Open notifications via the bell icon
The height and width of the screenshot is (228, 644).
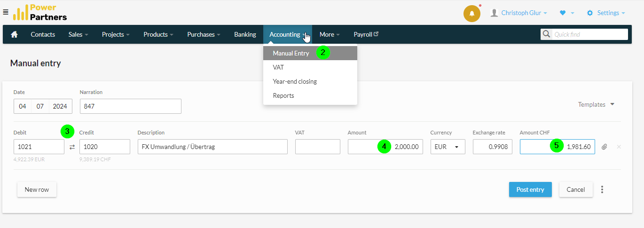click(x=472, y=13)
